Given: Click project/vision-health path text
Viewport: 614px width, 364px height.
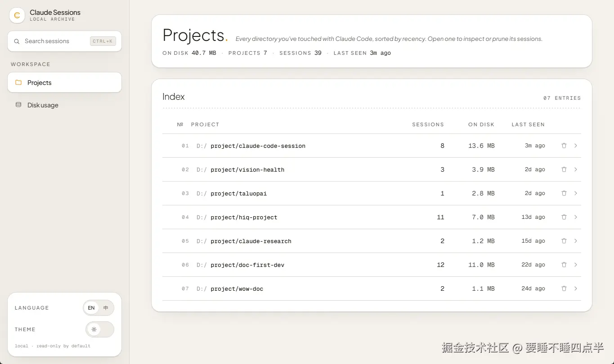Looking at the screenshot, I should (247, 170).
